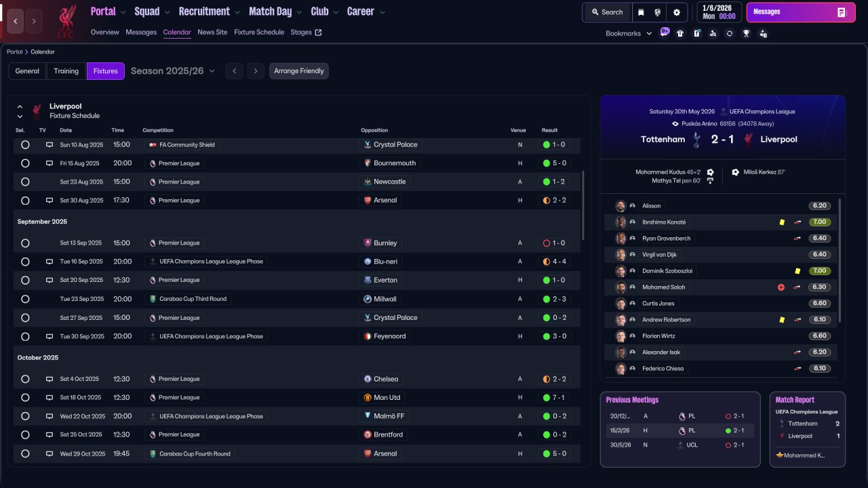The image size is (868, 488).
Task: Click the circular arrows bookmark icon
Action: 729,33
